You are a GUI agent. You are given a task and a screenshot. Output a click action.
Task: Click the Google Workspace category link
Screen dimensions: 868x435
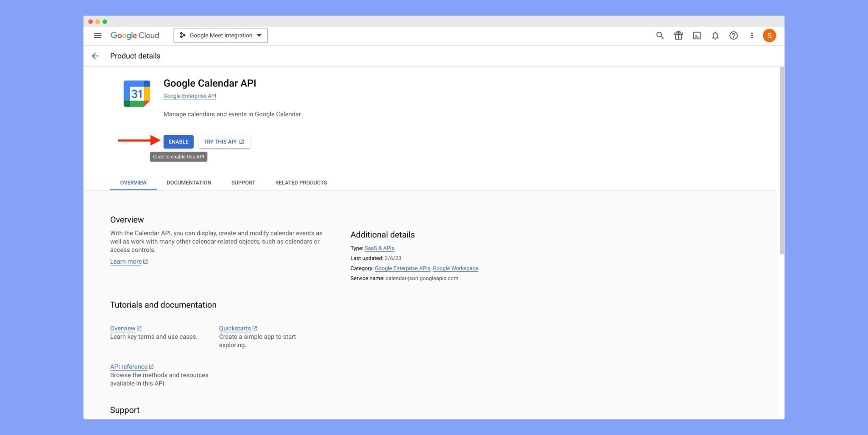tap(456, 268)
